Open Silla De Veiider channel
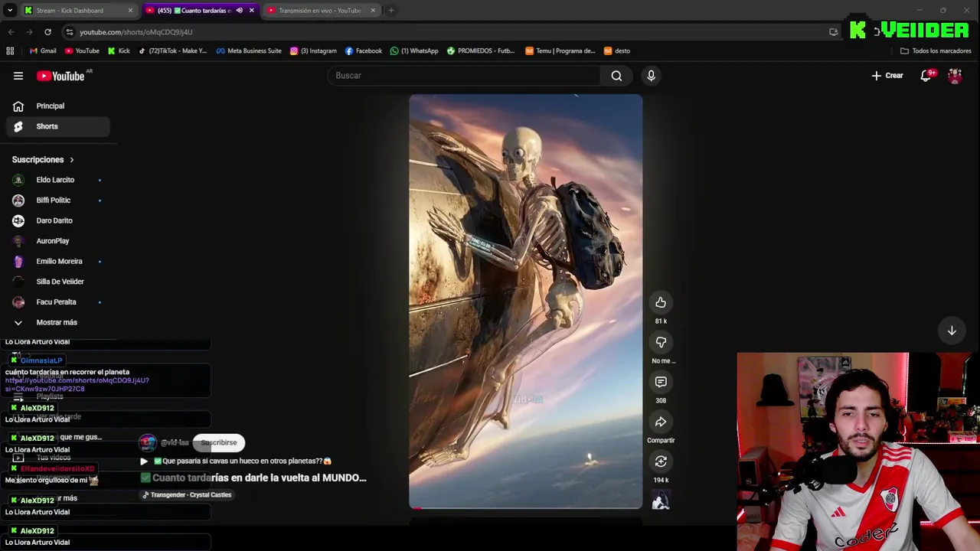Screen dimensions: 980x551 point(57,282)
